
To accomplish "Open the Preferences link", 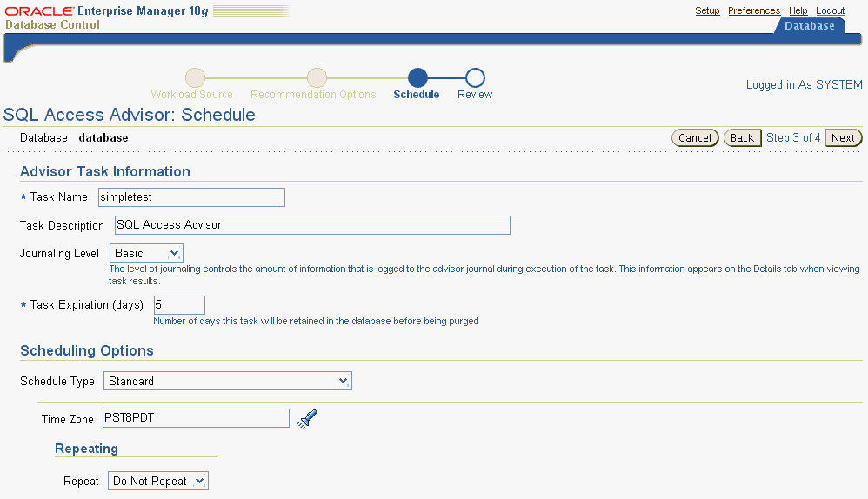I will [754, 10].
